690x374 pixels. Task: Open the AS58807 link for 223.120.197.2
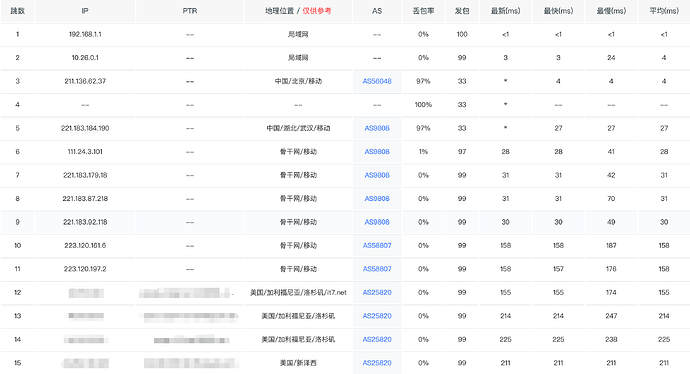[x=377, y=269]
